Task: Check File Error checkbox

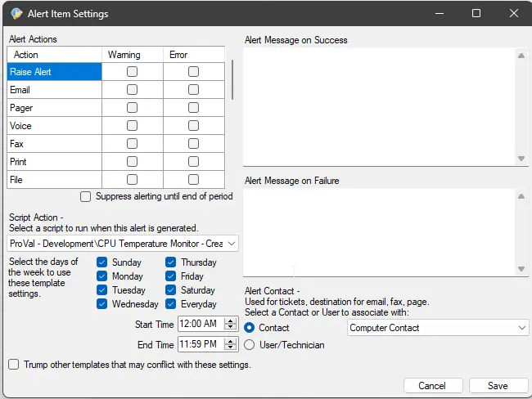Action: [193, 179]
